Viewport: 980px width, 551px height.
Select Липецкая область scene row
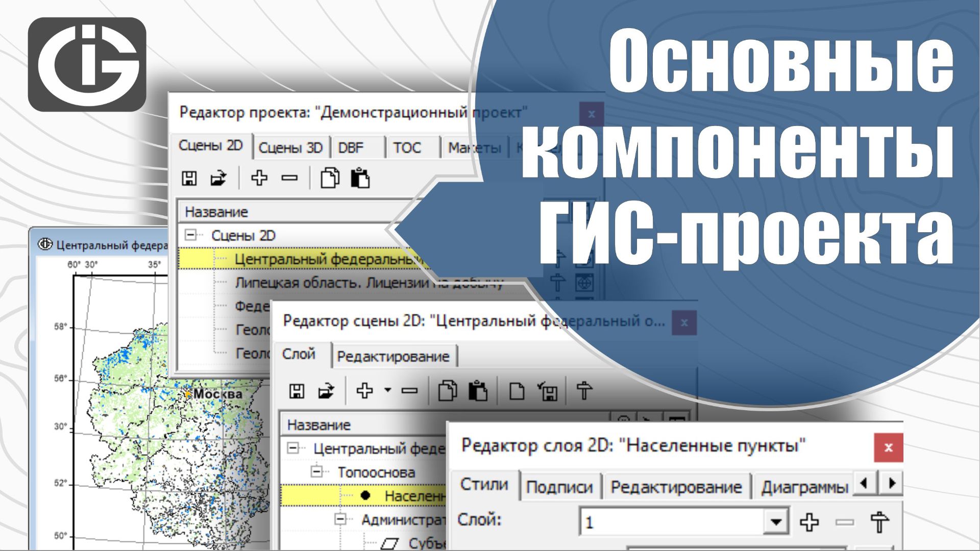369,283
